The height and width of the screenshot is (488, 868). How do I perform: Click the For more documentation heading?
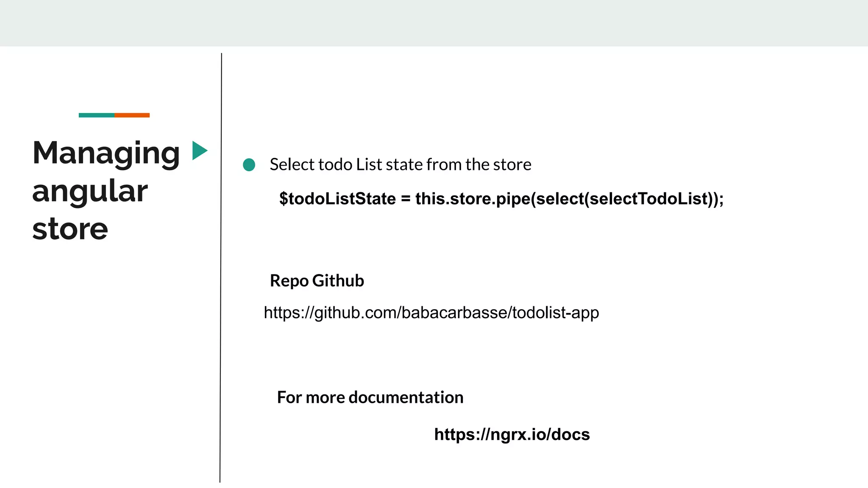tap(370, 397)
